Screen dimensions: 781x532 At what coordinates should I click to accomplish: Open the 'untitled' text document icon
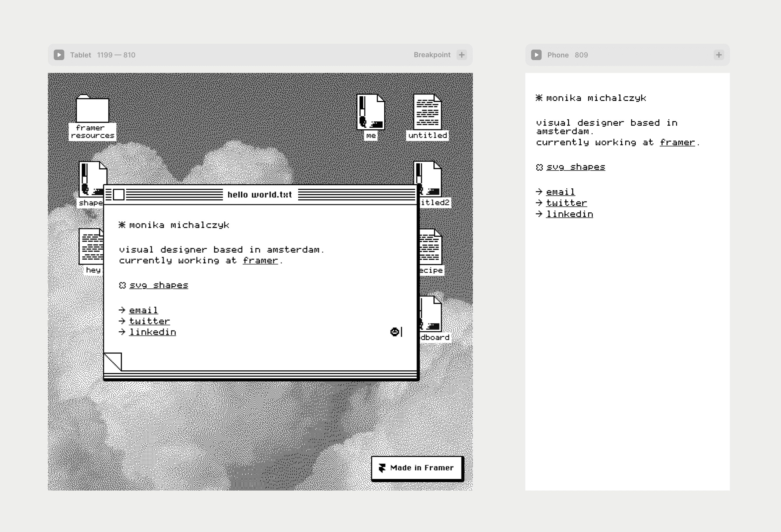428,112
